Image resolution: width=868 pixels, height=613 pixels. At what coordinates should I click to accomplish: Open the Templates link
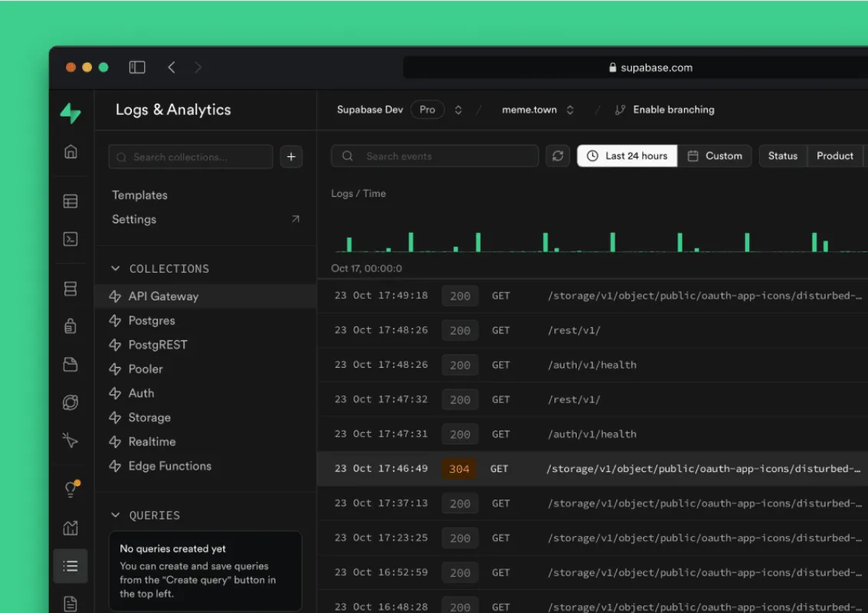tap(140, 195)
